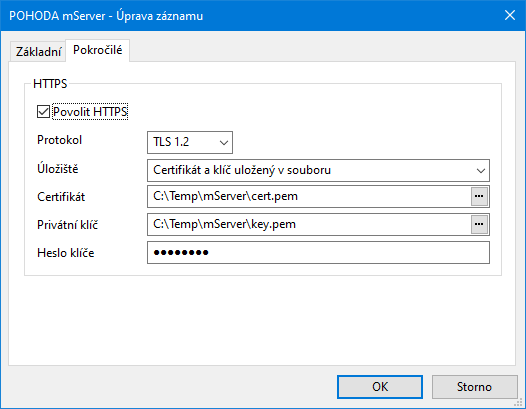Click the Úložiště label
Image resolution: width=526 pixels, height=409 pixels.
pyautogui.click(x=58, y=168)
